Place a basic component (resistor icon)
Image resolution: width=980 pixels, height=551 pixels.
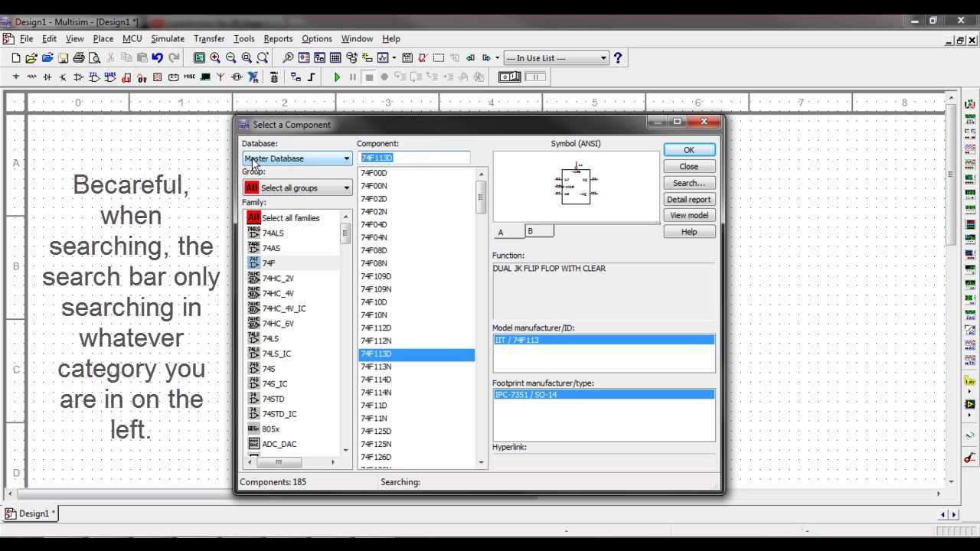31,77
